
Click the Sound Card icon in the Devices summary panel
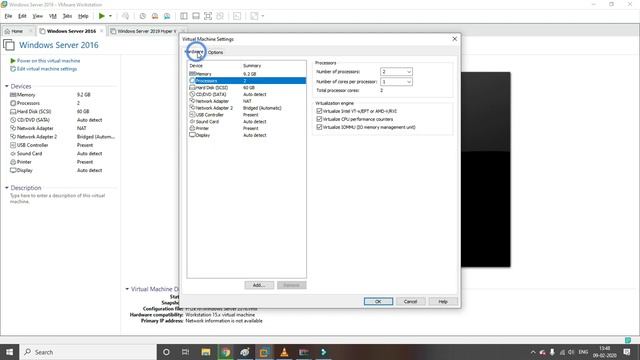click(13, 153)
